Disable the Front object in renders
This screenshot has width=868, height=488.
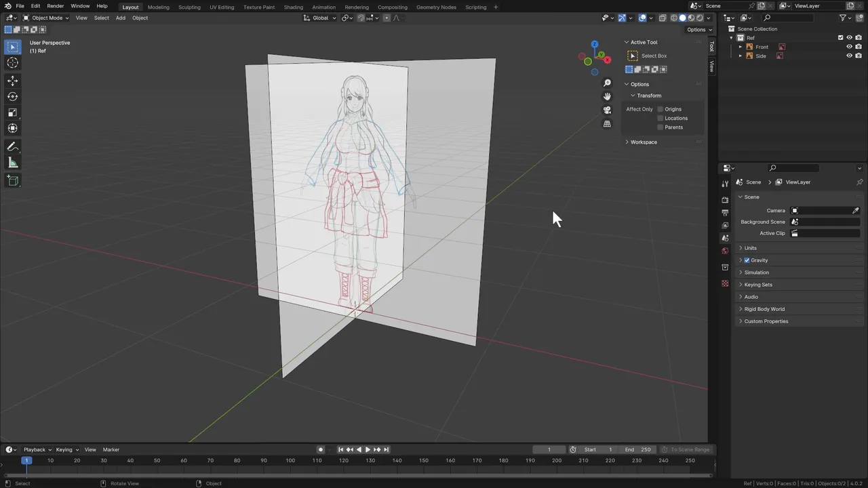pos(859,47)
